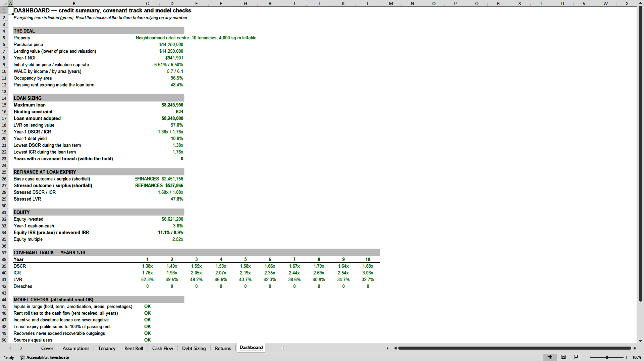This screenshot has height=361, width=644.
Task: Open the Returns sheet tab
Action: point(223,348)
